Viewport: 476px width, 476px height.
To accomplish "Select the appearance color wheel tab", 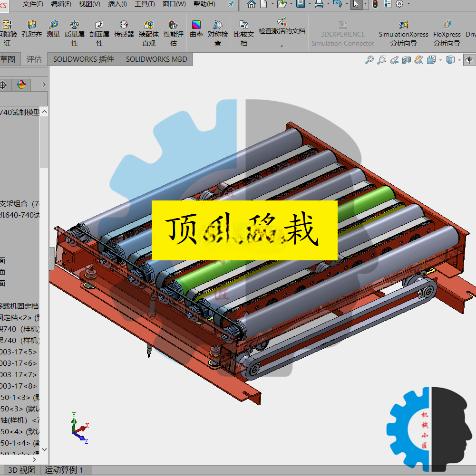I will [21, 85].
